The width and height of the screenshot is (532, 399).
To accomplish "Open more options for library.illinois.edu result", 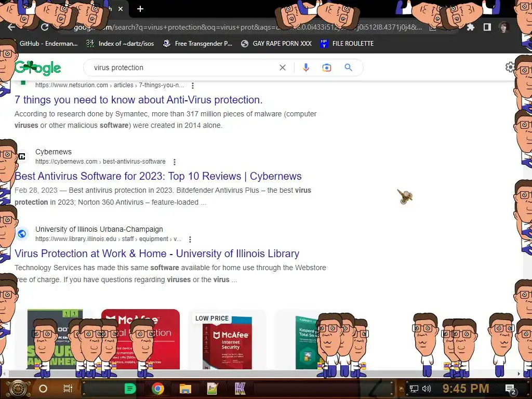I will click(x=190, y=239).
